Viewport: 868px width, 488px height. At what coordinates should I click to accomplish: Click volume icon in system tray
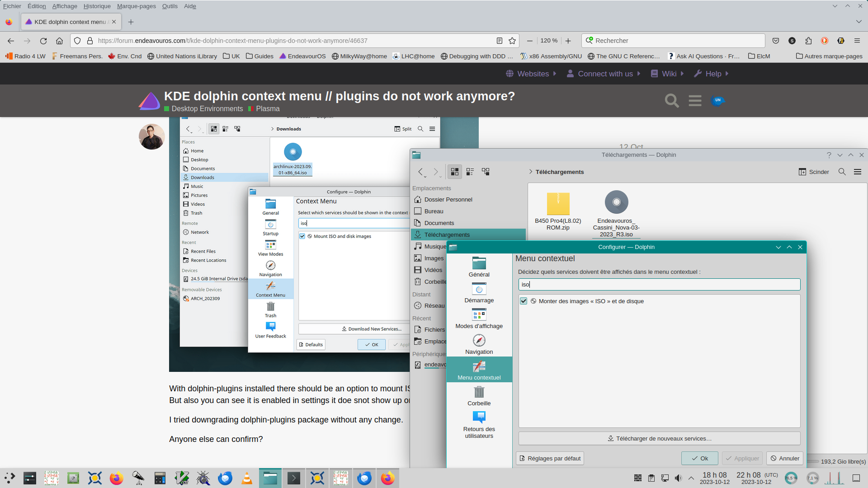[678, 478]
